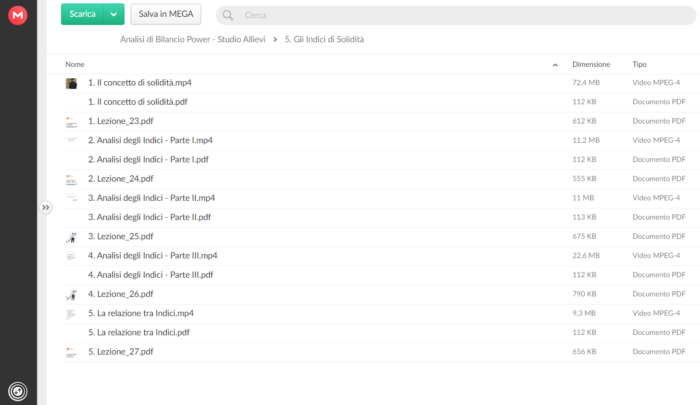Click the file icon of 3. Lezione_25.pdf
Viewport: 700px width, 405px height.
click(x=71, y=237)
